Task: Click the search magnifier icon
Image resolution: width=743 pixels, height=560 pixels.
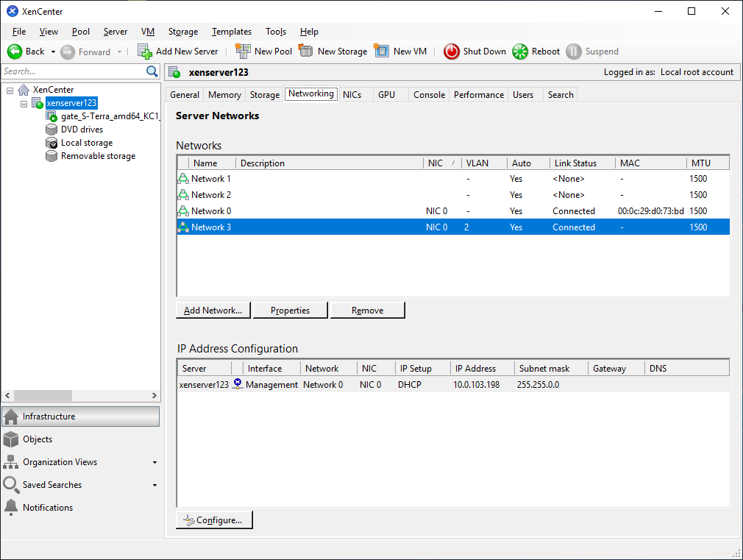Action: 152,71
